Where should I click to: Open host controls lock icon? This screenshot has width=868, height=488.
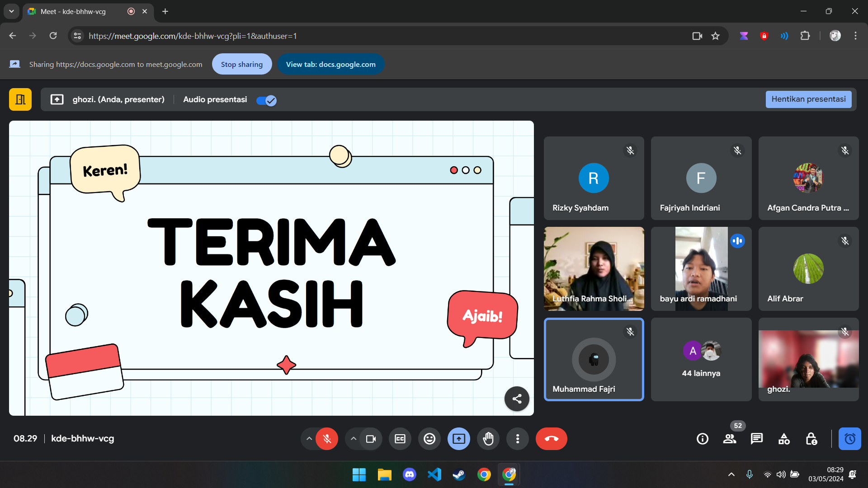coord(811,439)
